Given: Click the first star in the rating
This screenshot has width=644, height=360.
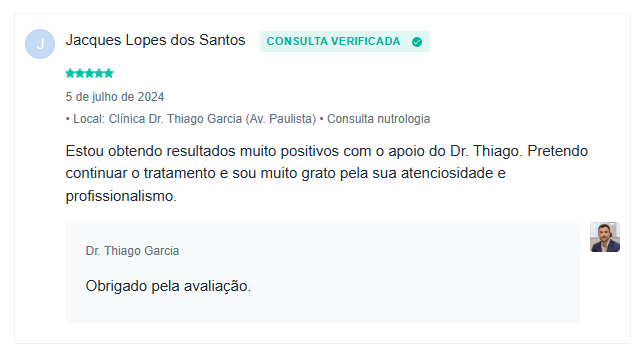Looking at the screenshot, I should coord(70,73).
